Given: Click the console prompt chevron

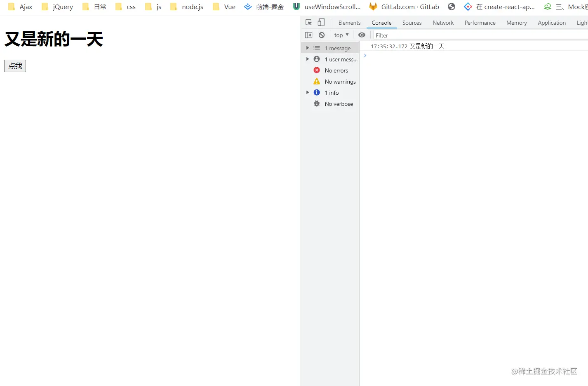Looking at the screenshot, I should [365, 55].
